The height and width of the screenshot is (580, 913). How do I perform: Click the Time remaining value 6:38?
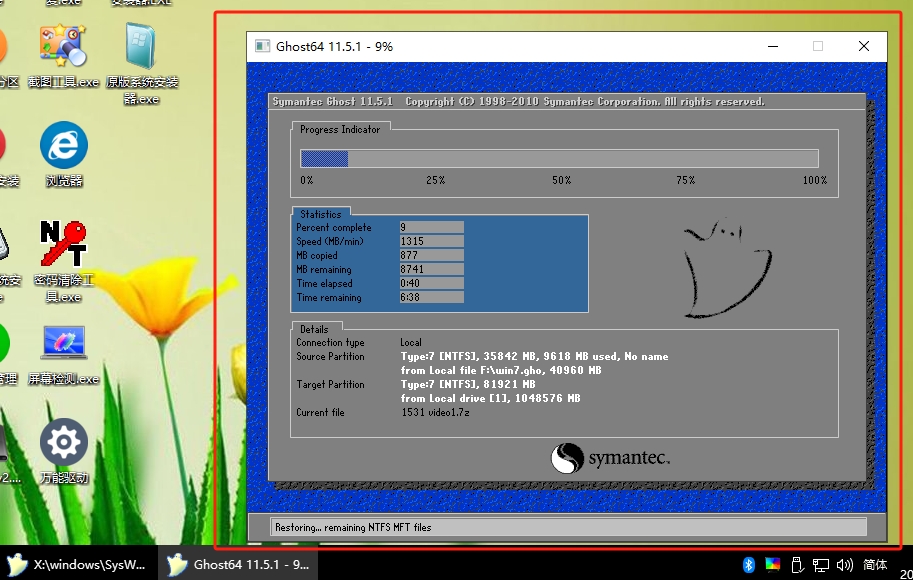431,297
